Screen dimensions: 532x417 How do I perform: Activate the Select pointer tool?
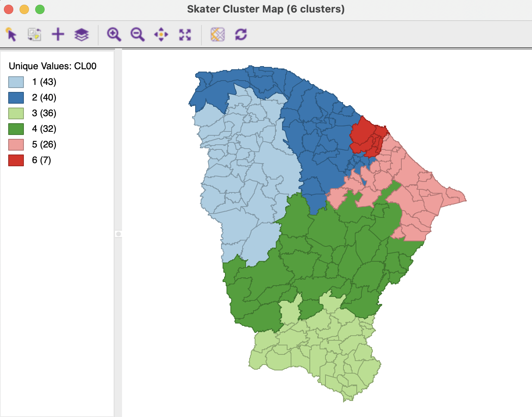tap(11, 34)
